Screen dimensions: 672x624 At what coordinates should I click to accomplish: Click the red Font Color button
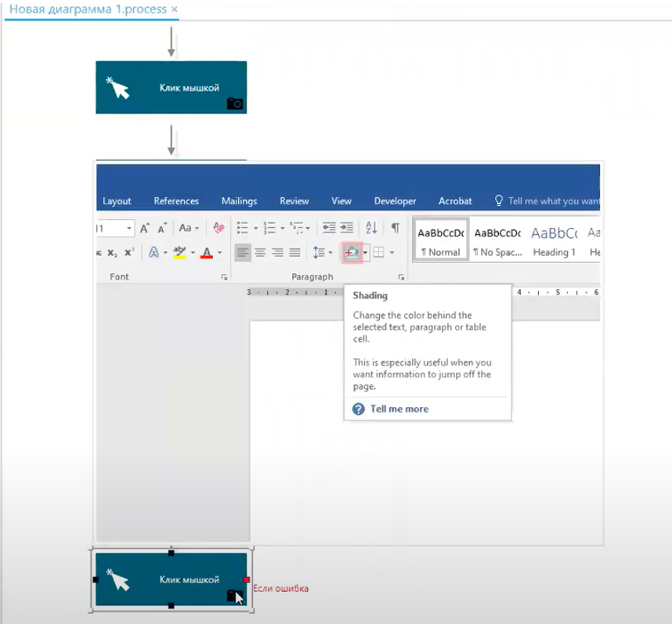click(207, 252)
